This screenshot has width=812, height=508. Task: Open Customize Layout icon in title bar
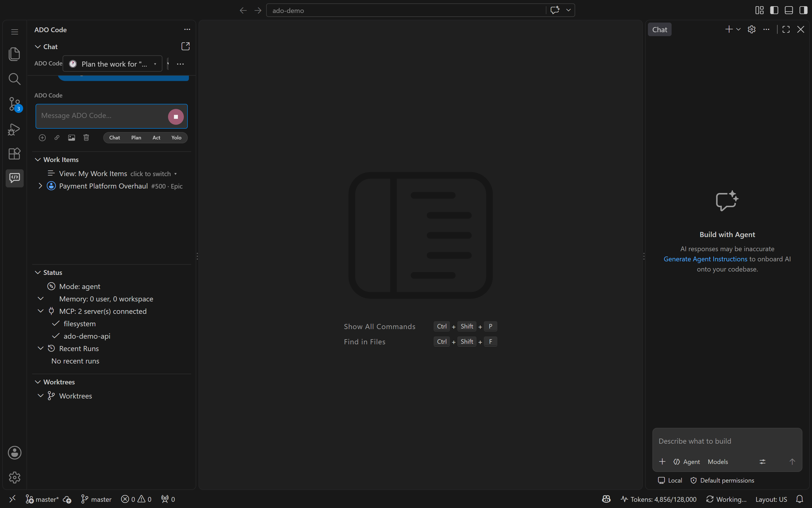759,10
